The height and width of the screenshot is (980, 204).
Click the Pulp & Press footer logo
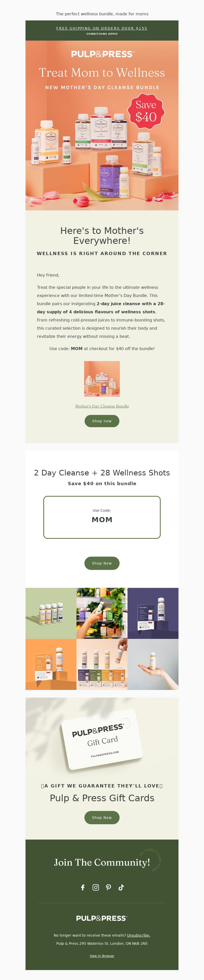tap(102, 918)
